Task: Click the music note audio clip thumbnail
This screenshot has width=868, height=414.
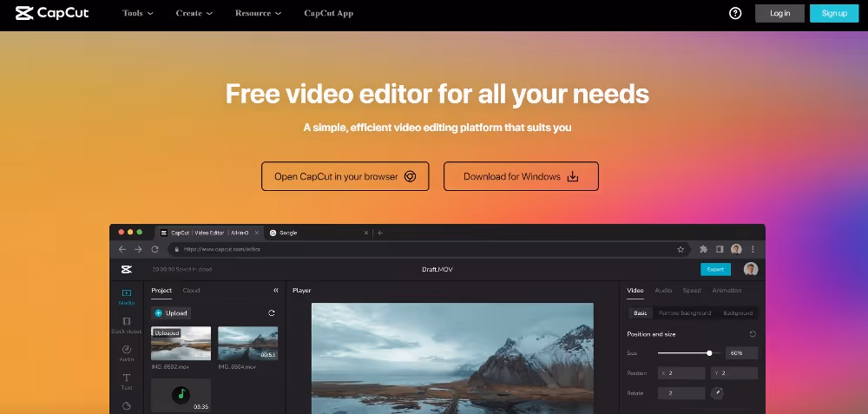Action: pos(181,395)
